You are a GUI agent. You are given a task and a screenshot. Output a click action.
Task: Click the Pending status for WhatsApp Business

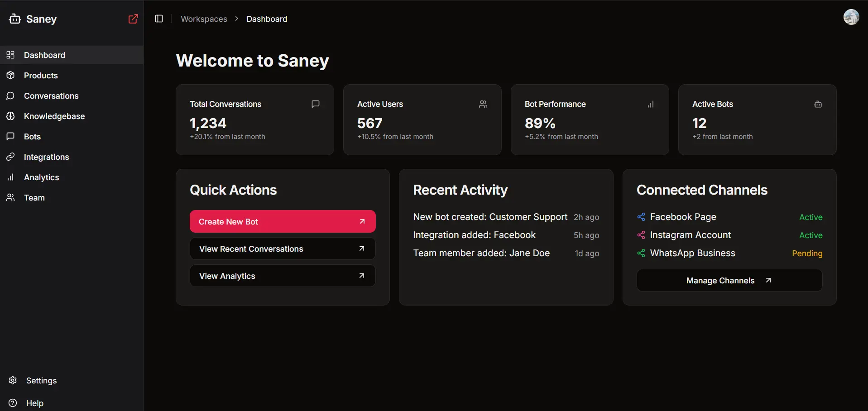tap(807, 253)
